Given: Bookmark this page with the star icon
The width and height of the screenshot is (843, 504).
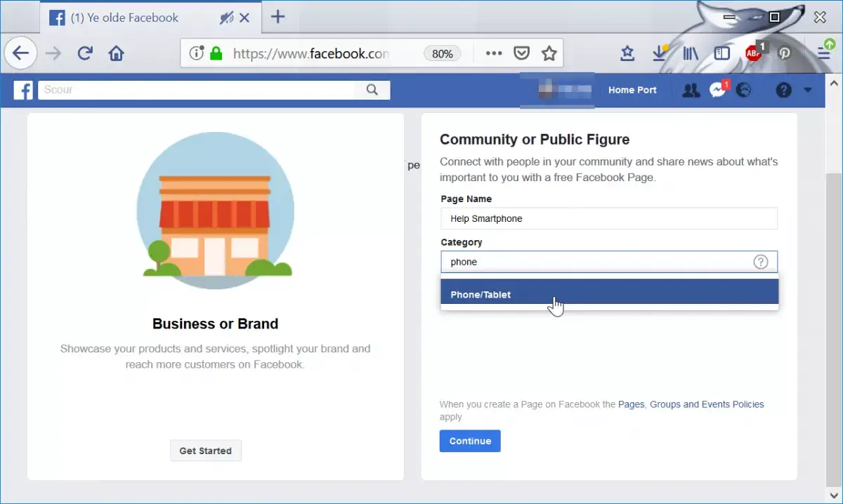Looking at the screenshot, I should point(549,53).
